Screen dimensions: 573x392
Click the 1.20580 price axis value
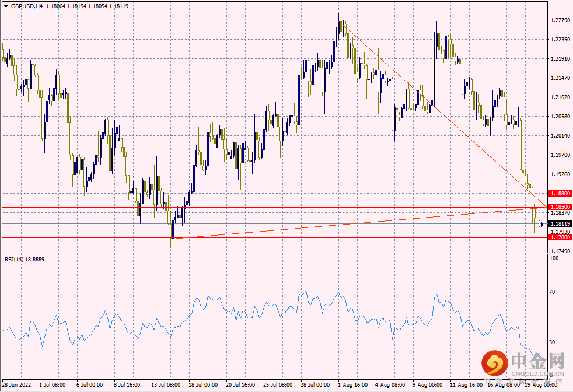[x=560, y=117]
